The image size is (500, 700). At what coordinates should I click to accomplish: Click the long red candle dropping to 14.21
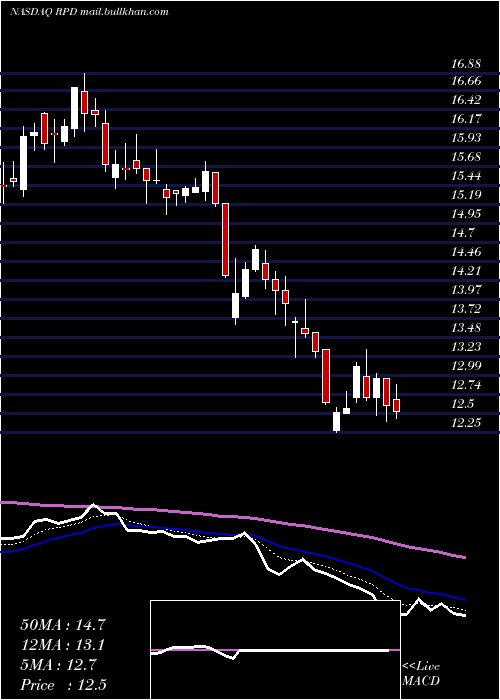[226, 240]
